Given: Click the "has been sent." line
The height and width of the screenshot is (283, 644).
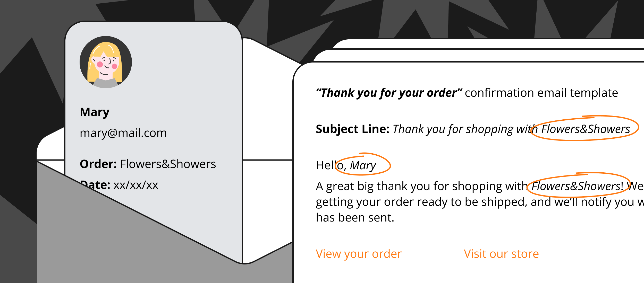Looking at the screenshot, I should click(x=355, y=218).
